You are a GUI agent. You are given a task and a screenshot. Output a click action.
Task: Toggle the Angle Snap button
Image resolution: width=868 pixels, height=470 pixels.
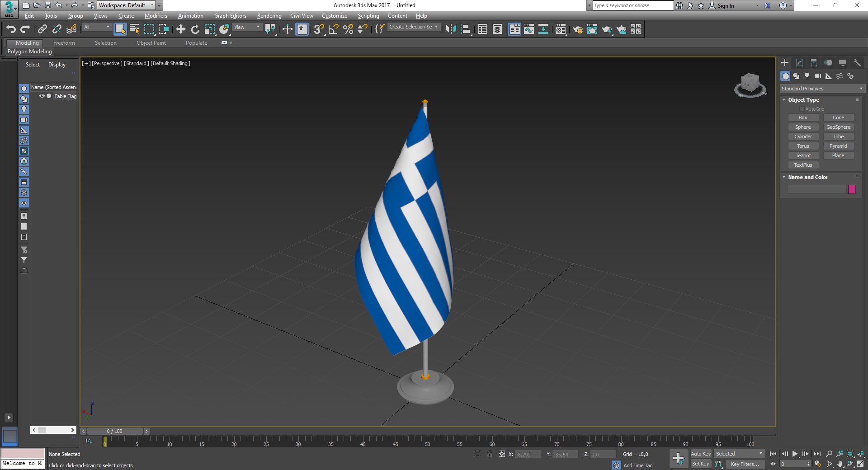333,29
